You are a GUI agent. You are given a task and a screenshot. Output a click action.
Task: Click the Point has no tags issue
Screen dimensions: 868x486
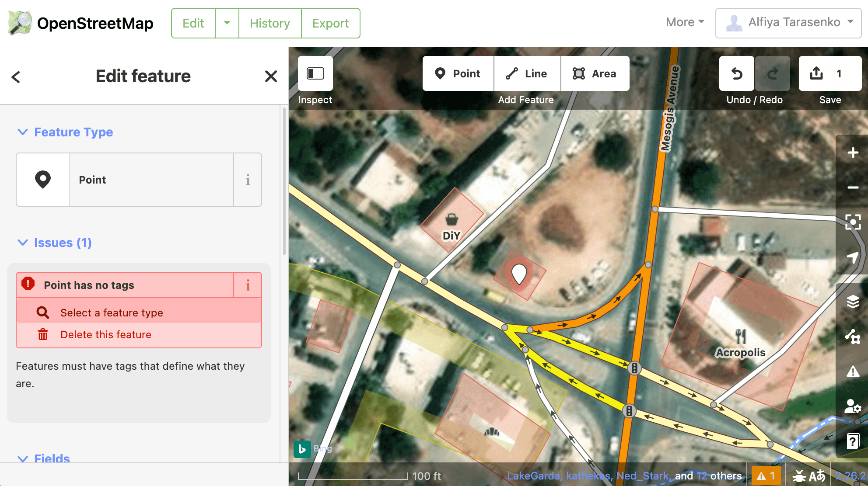[125, 285]
